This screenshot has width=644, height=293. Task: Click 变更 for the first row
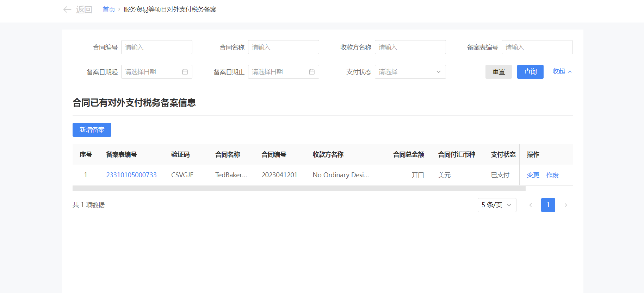tap(533, 175)
